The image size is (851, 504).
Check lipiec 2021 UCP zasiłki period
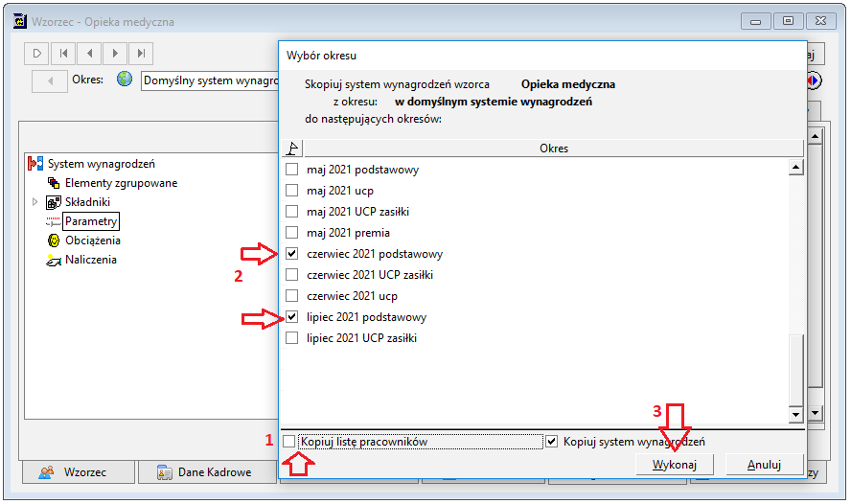click(x=292, y=338)
